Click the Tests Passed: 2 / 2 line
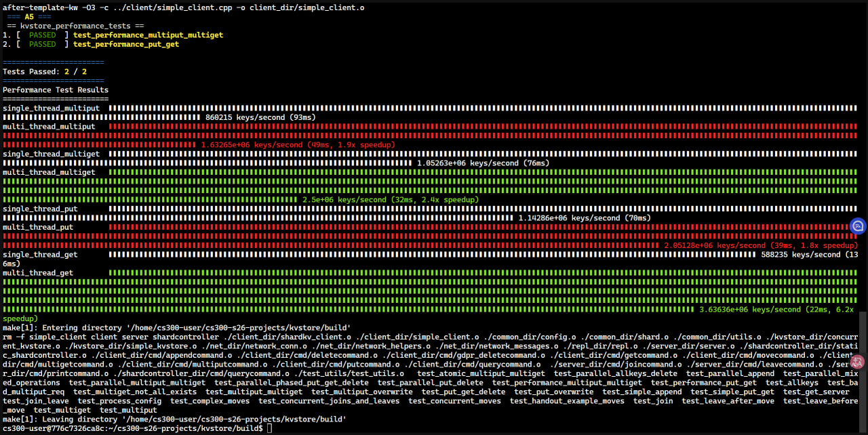This screenshot has width=868, height=435. (x=45, y=71)
